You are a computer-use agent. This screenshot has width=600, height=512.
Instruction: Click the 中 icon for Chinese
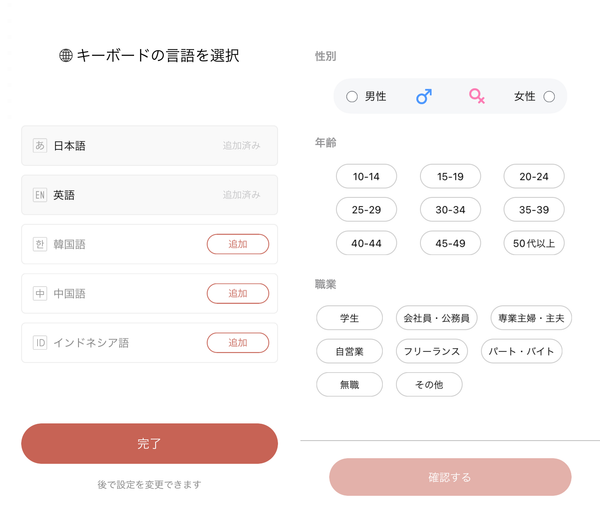40,294
